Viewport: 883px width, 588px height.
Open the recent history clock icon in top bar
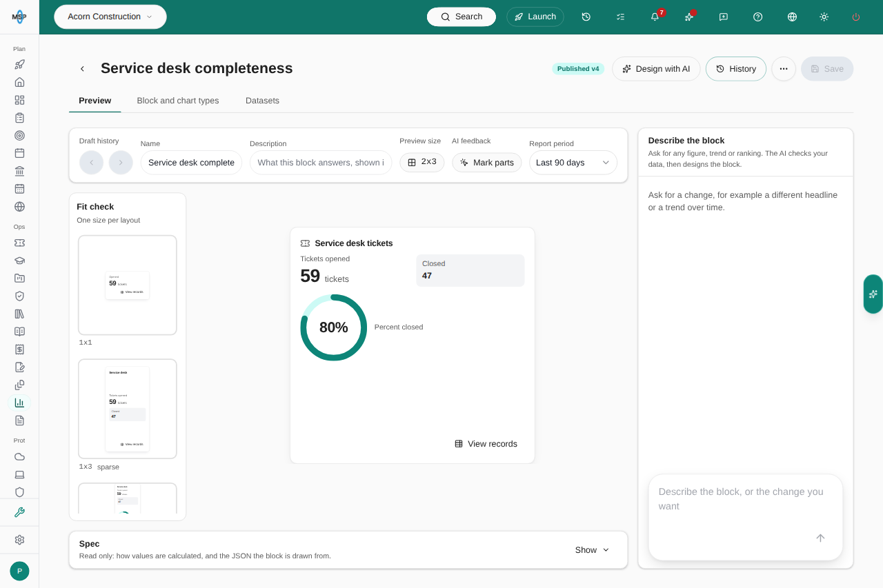point(586,17)
